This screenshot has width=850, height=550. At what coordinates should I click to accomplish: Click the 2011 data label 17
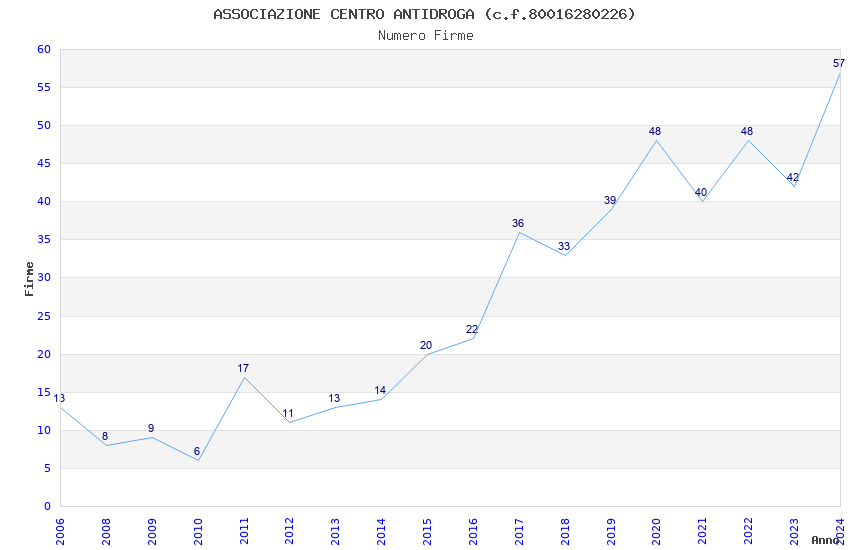click(243, 368)
